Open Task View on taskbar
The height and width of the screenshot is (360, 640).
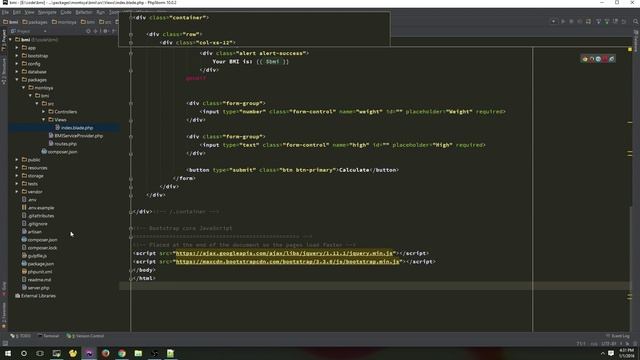[x=40, y=353]
